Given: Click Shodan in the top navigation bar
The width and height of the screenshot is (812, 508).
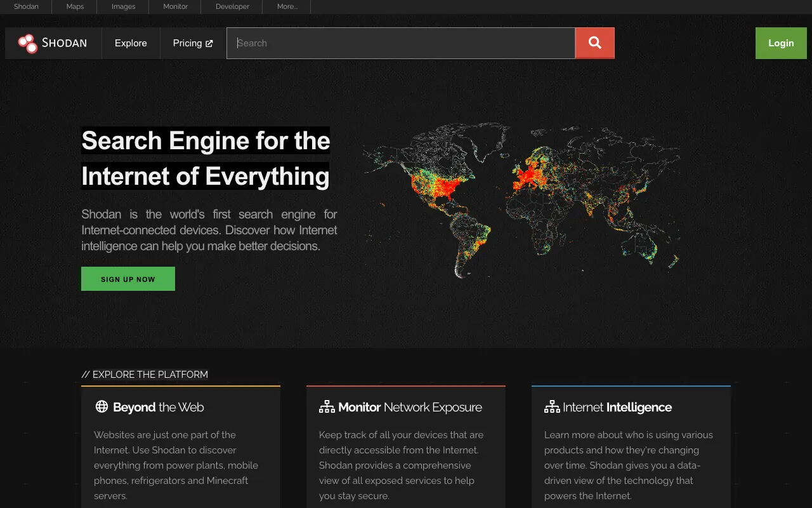Looking at the screenshot, I should pyautogui.click(x=26, y=6).
